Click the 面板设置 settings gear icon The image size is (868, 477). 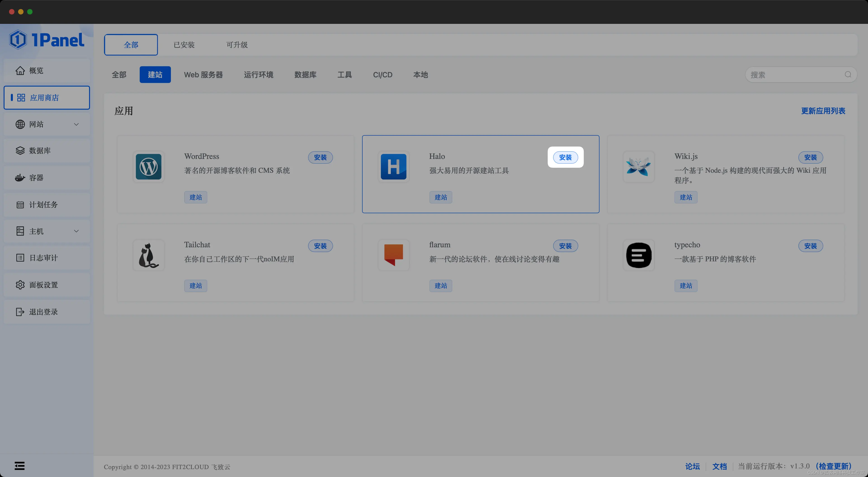(20, 285)
